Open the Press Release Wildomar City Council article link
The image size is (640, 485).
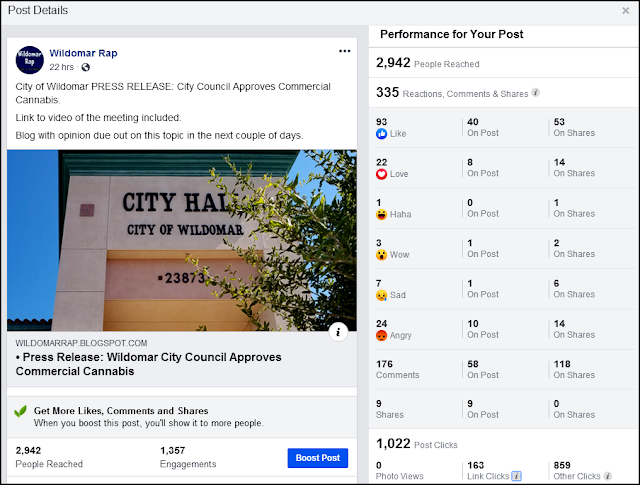[x=149, y=364]
